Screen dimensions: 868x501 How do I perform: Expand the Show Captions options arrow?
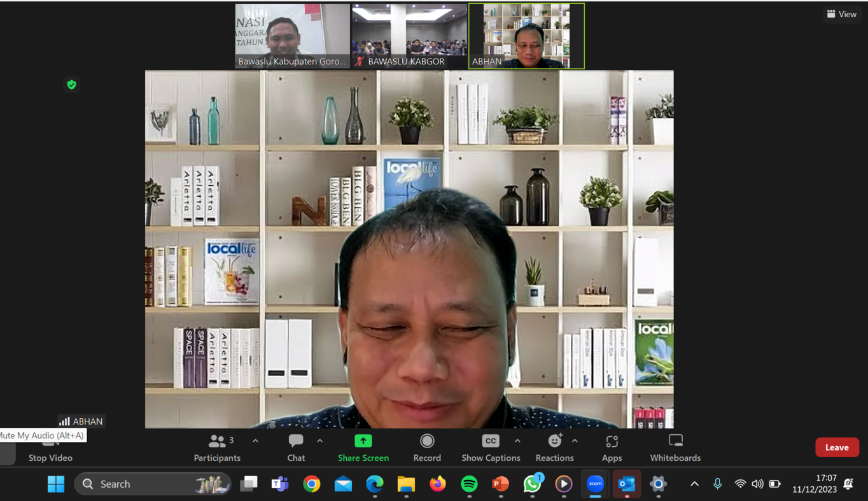pos(517,441)
